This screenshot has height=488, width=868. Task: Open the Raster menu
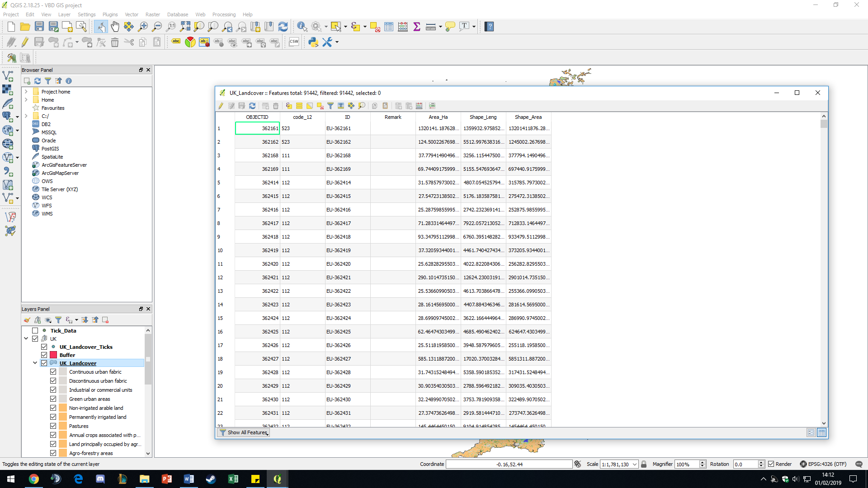[152, 14]
